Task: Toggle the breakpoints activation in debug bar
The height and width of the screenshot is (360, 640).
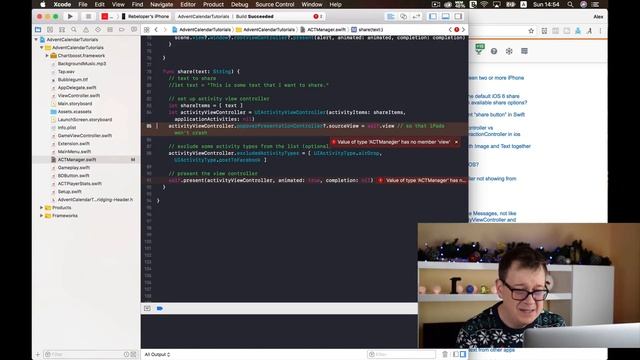Action: [160, 308]
